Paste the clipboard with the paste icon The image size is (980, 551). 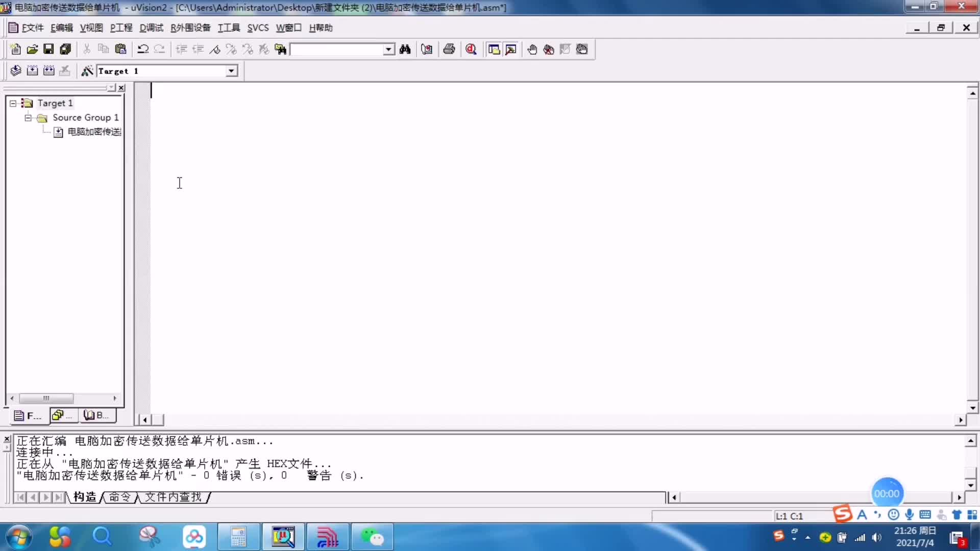(120, 49)
